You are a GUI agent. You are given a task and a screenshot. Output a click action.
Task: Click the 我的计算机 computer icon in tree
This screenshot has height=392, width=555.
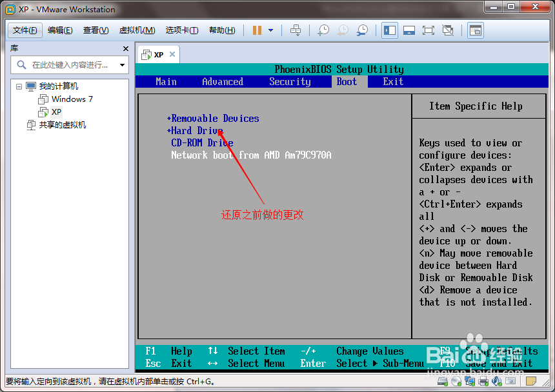click(31, 86)
